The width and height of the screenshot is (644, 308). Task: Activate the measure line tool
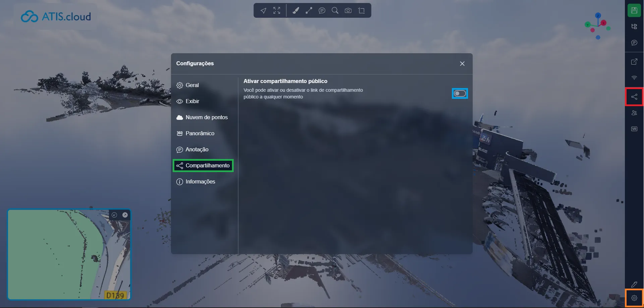click(x=309, y=11)
